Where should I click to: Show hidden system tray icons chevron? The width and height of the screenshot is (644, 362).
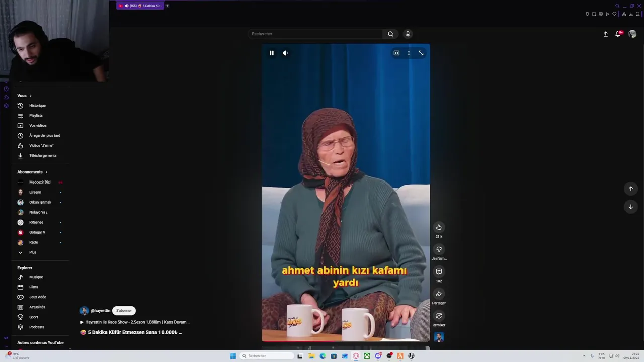click(x=584, y=356)
